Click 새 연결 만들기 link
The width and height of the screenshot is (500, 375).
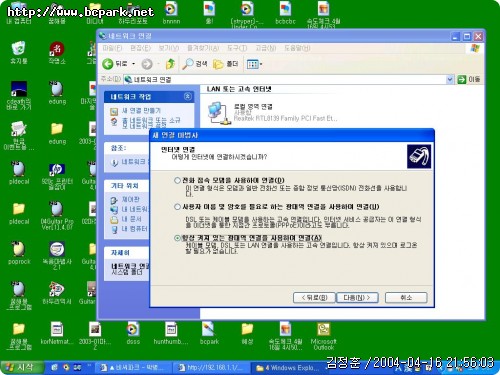(x=141, y=110)
